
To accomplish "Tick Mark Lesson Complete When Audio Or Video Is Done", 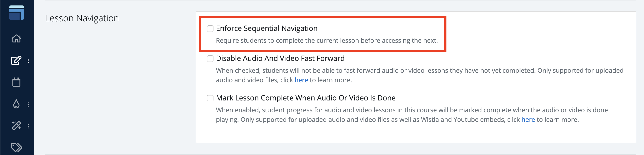I will [x=210, y=98].
